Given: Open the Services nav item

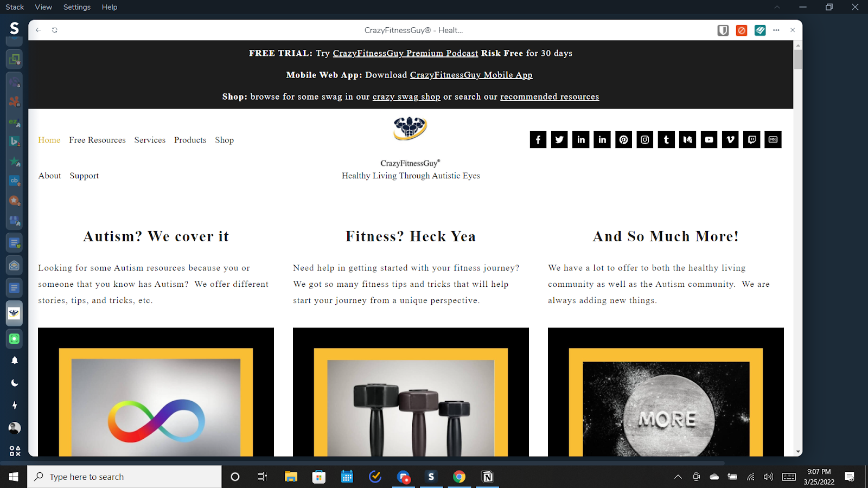Looking at the screenshot, I should [x=150, y=140].
